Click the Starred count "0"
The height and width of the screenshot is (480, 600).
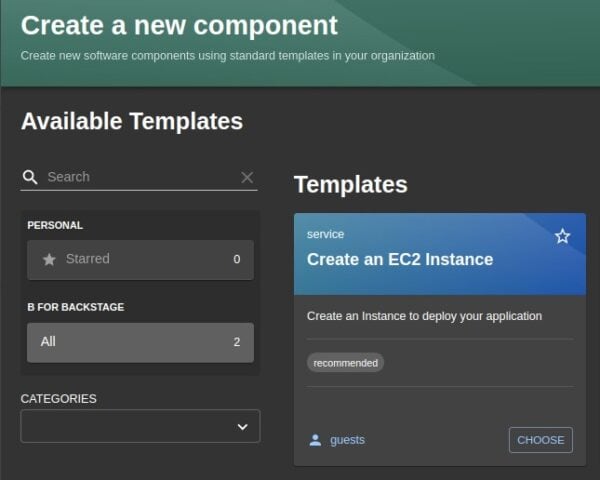click(x=237, y=260)
